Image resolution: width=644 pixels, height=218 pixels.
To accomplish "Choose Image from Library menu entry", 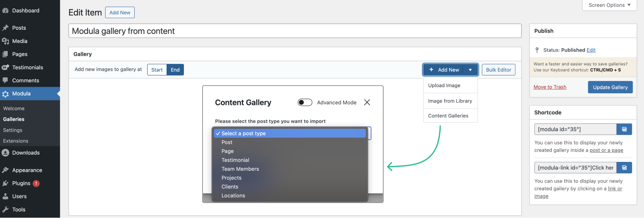I will tap(450, 101).
